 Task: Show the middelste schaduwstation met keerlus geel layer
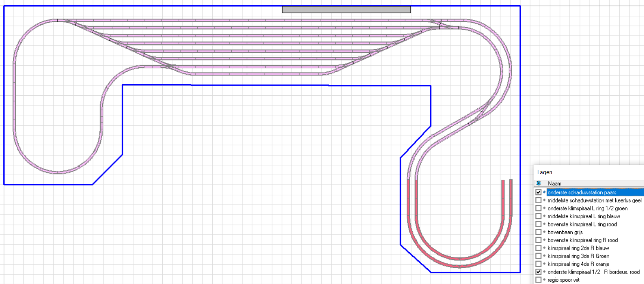(538, 200)
